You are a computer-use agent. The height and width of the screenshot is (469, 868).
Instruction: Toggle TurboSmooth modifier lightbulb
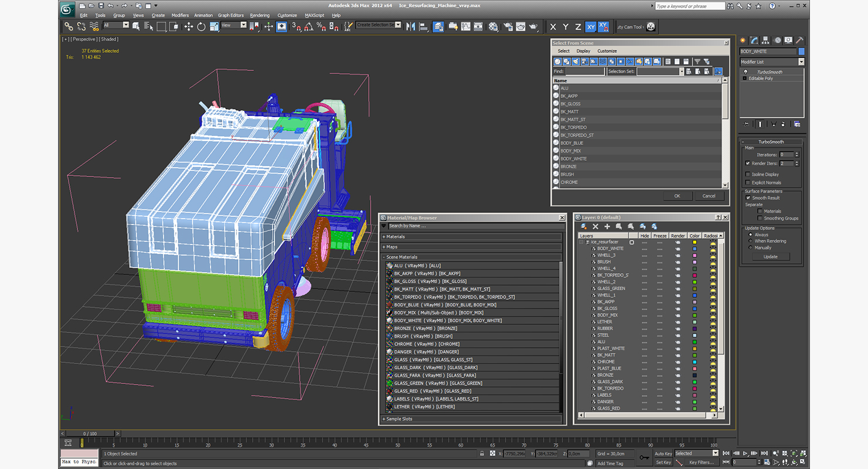coord(745,72)
